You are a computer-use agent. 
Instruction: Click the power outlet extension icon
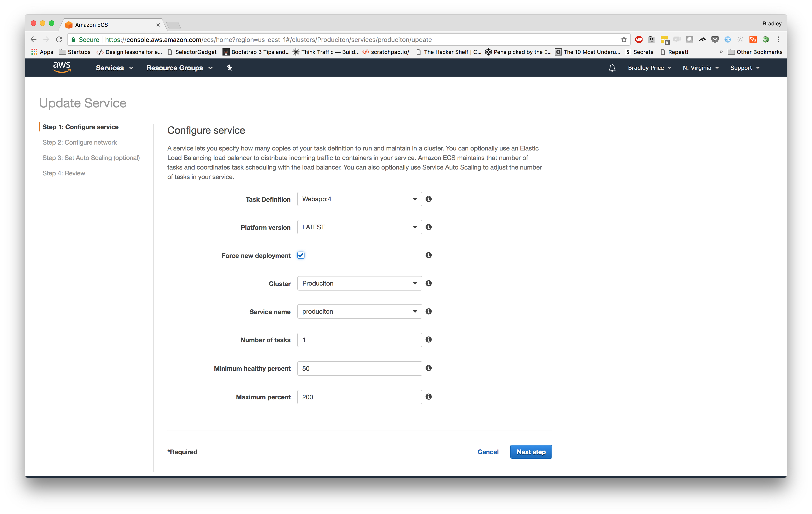(652, 39)
